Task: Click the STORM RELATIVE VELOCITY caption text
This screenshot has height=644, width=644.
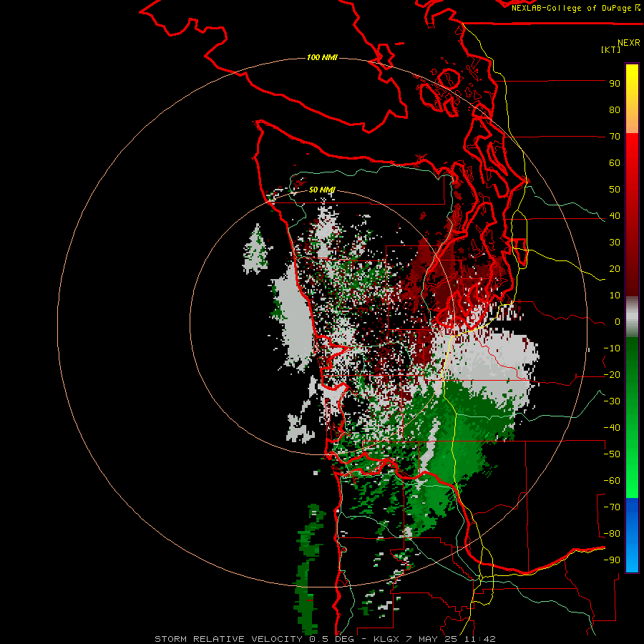Action: coord(228,639)
